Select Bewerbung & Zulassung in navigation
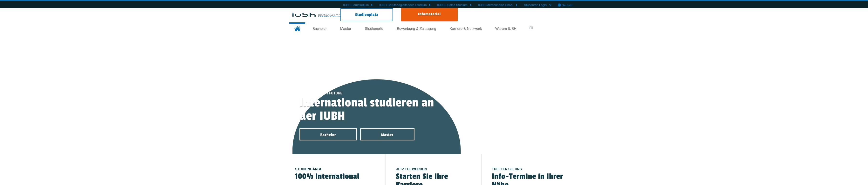The width and height of the screenshot is (868, 185). pos(416,29)
